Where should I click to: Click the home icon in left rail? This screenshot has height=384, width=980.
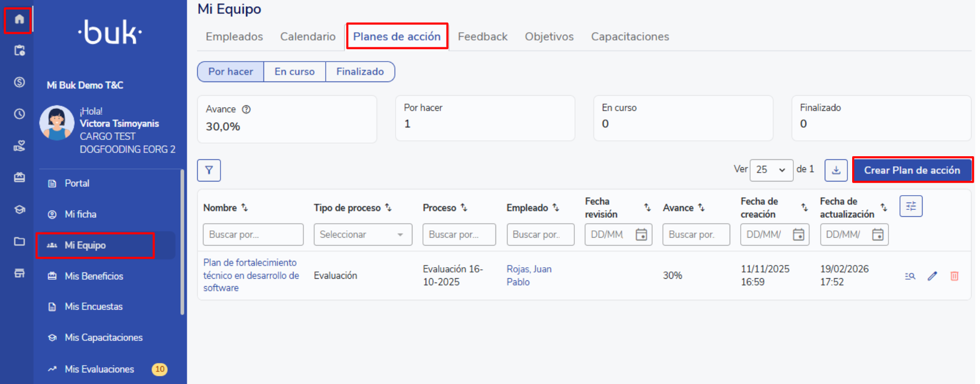tap(19, 19)
